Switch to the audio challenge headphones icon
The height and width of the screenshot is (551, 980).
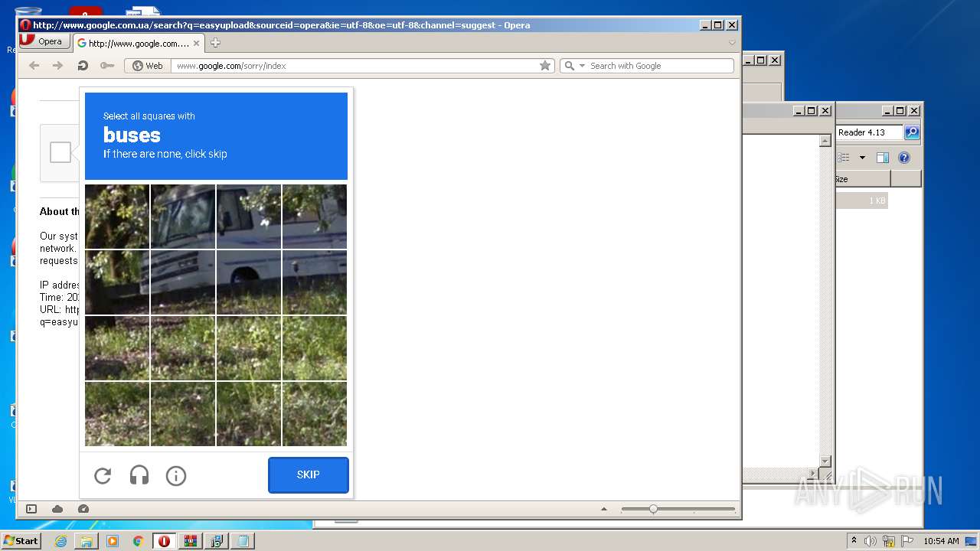click(139, 476)
